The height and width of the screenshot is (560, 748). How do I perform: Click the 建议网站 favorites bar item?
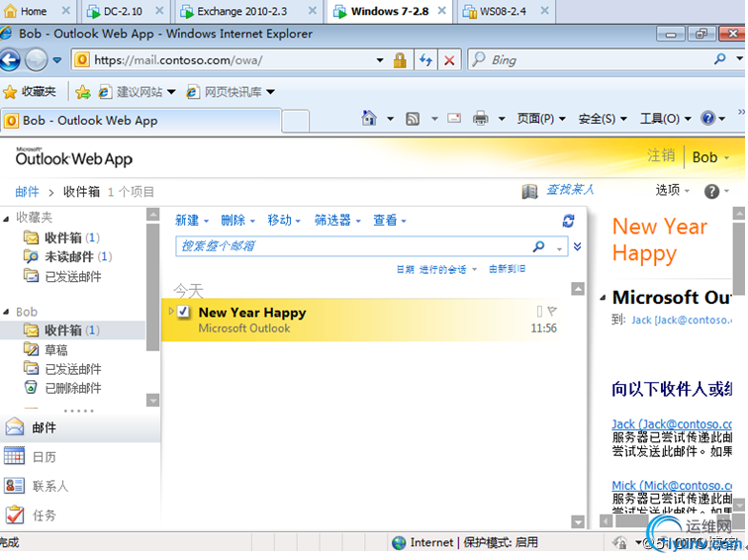[137, 92]
